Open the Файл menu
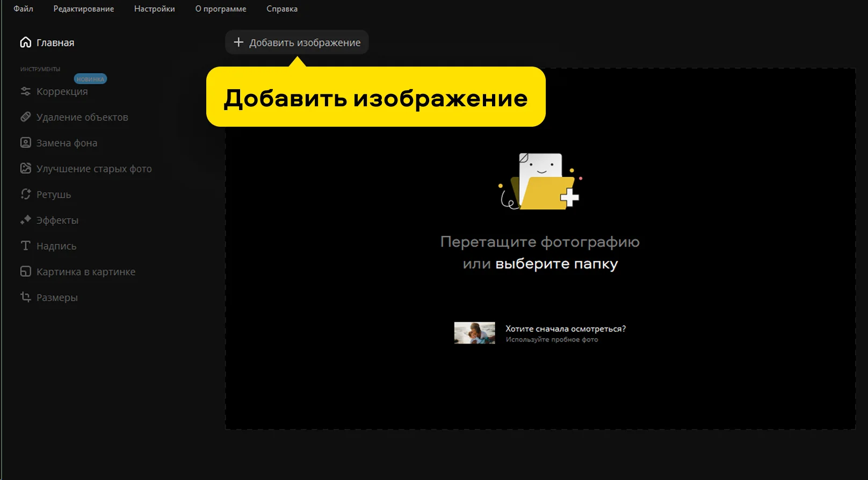This screenshot has width=868, height=480. coord(23,9)
